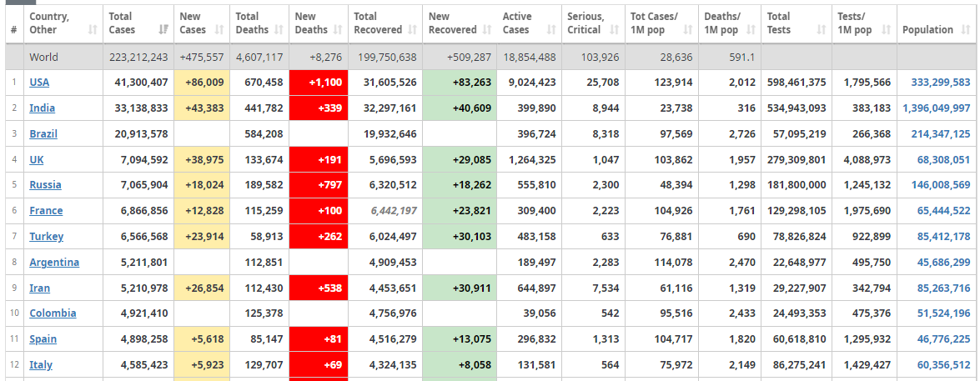Click Russia population 146,008,569 link

pos(940,185)
